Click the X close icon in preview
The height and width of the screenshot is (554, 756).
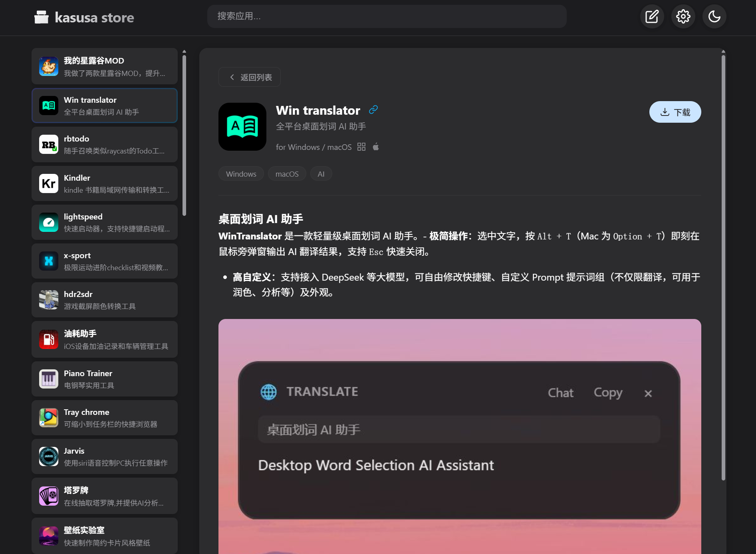(x=648, y=394)
